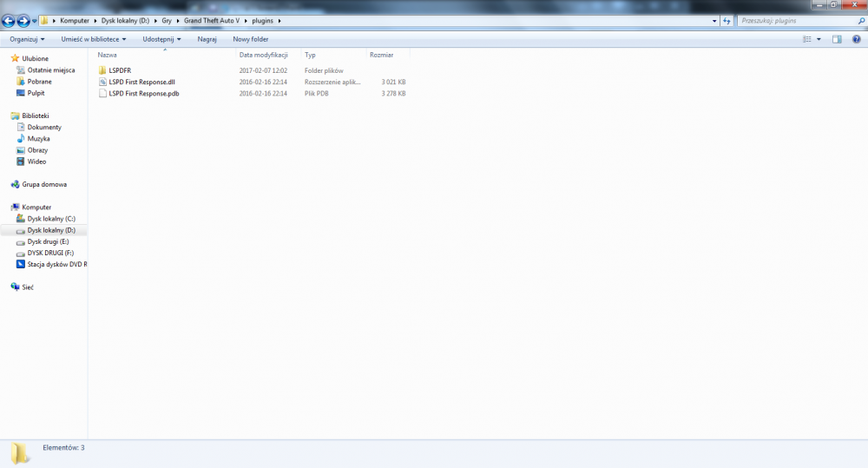Screen dimensions: 868x468
Task: Select Dysk lokalny (D:) in breadcrumb
Action: click(125, 21)
